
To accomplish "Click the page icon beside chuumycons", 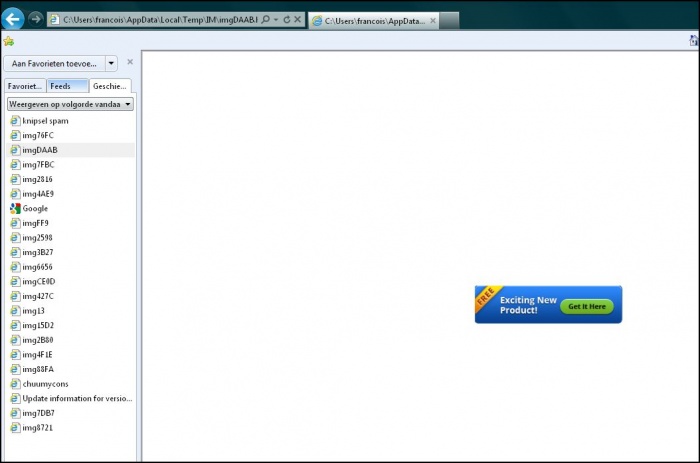I will coord(15,384).
